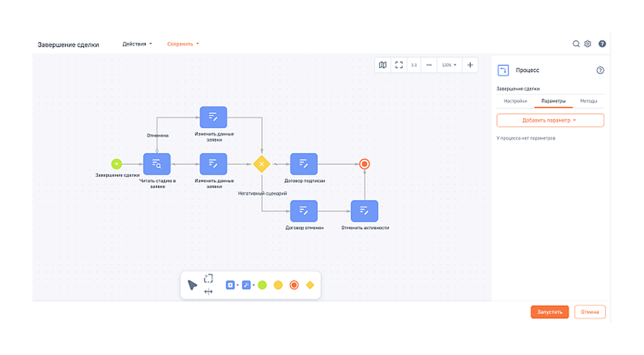
Task: Open the Действия dropdown menu
Action: pyautogui.click(x=137, y=44)
